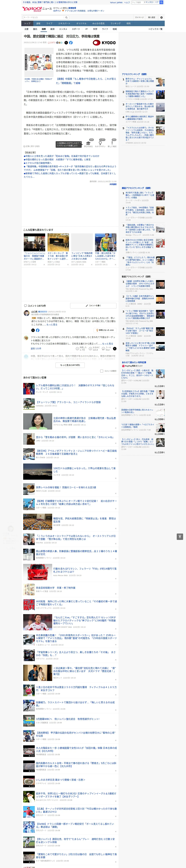The image size is (186, 868).
Task: Open 共同通信 source link below article
Action: pos(113,185)
